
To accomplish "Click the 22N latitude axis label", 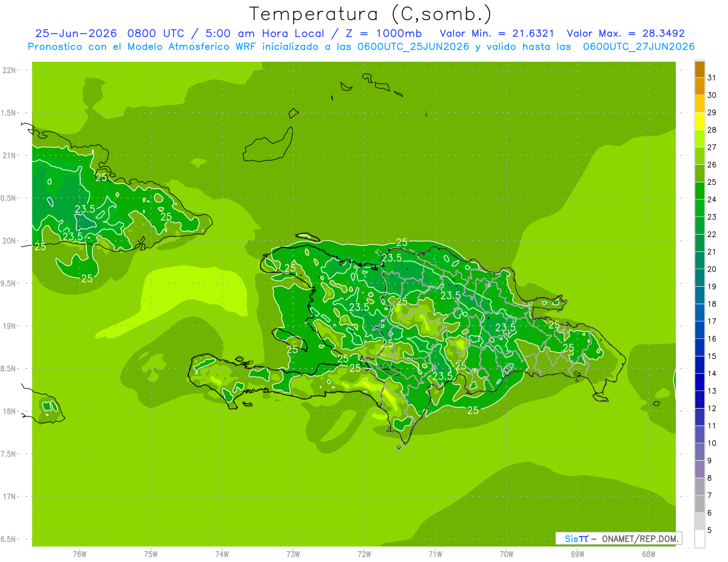I will pos(9,70).
